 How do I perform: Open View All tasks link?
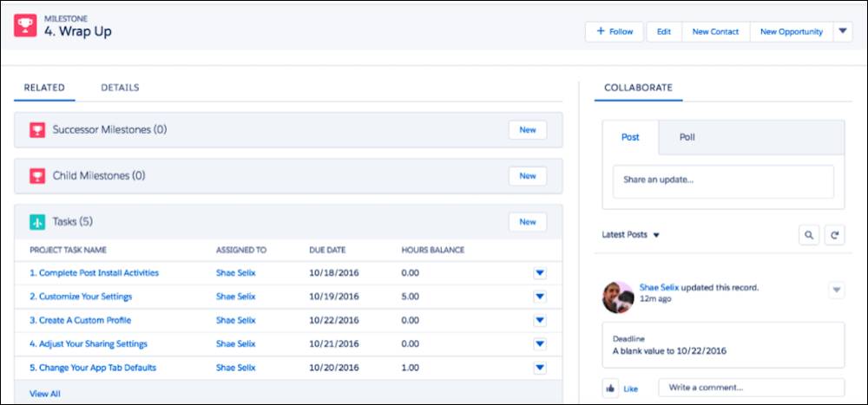[x=45, y=394]
